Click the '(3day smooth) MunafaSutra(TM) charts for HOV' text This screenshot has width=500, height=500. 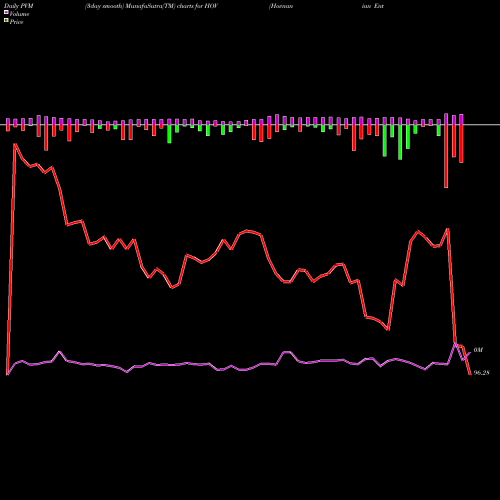tap(151, 6)
